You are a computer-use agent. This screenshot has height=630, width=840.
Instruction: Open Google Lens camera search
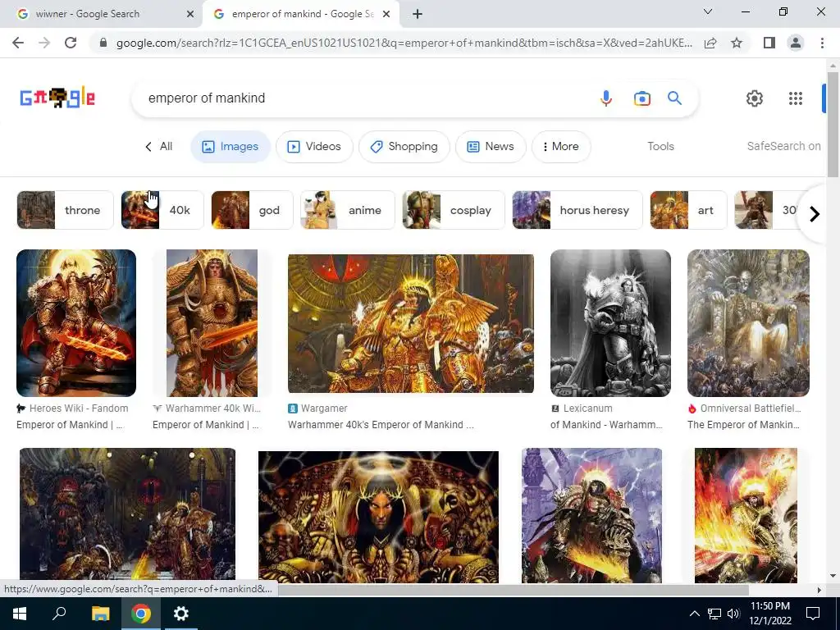(641, 98)
